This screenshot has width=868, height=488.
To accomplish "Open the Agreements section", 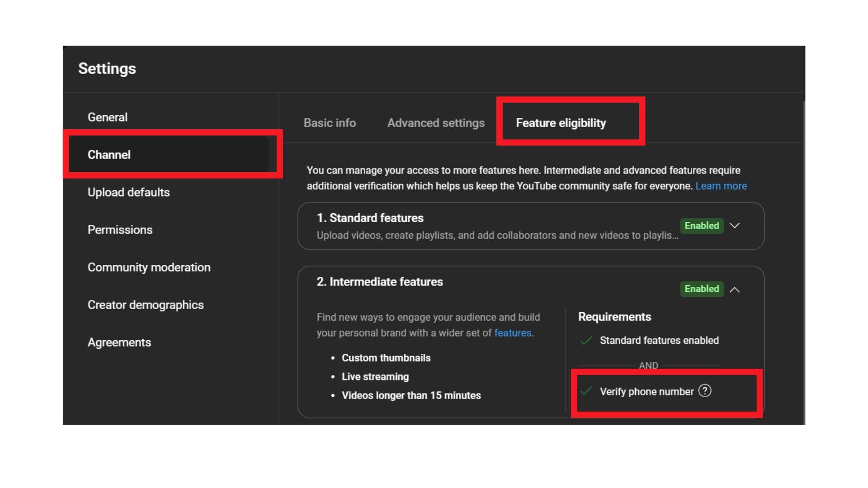I will pos(119,343).
